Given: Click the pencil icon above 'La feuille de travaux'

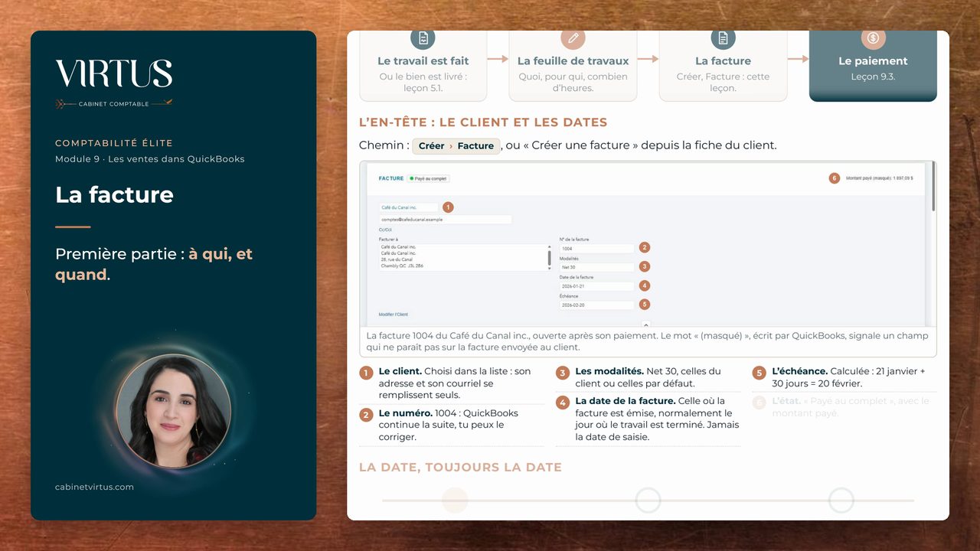Looking at the screenshot, I should [573, 37].
